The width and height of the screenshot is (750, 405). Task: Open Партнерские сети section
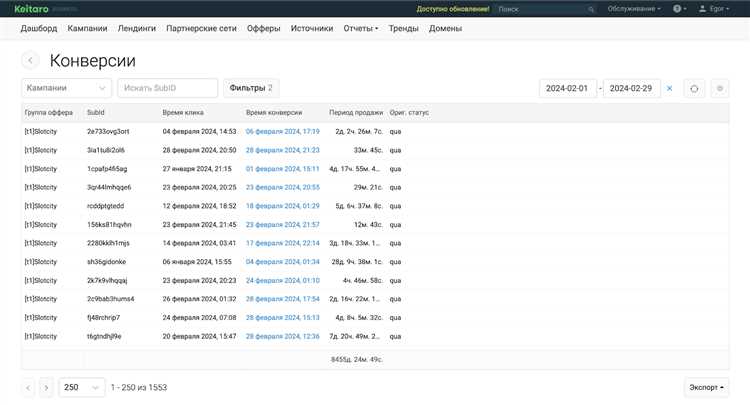201,28
